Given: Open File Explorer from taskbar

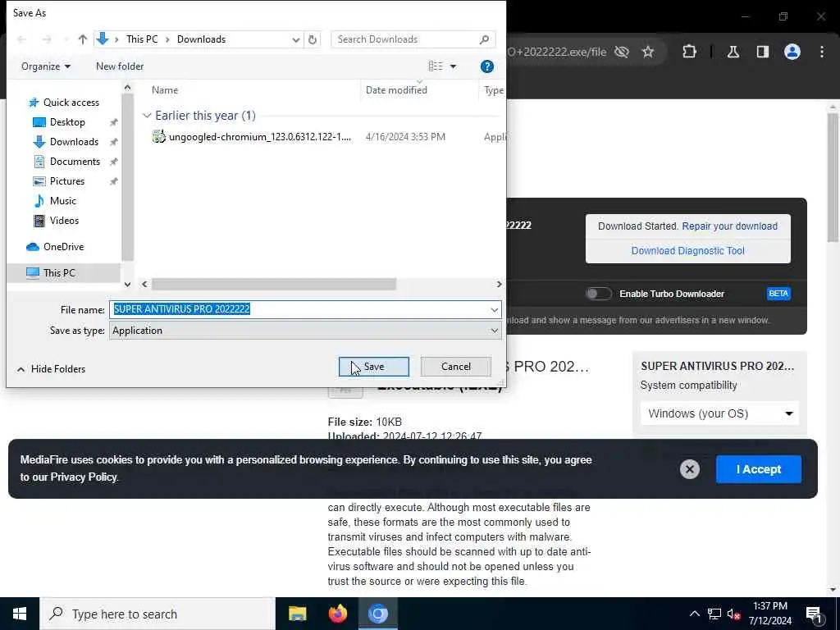Looking at the screenshot, I should [297, 614].
